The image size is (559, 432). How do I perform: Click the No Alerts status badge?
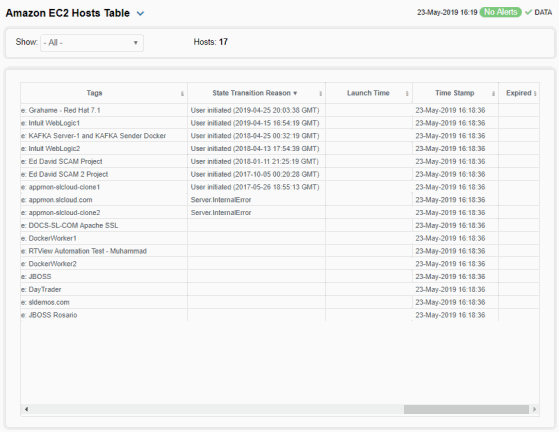pyautogui.click(x=501, y=12)
